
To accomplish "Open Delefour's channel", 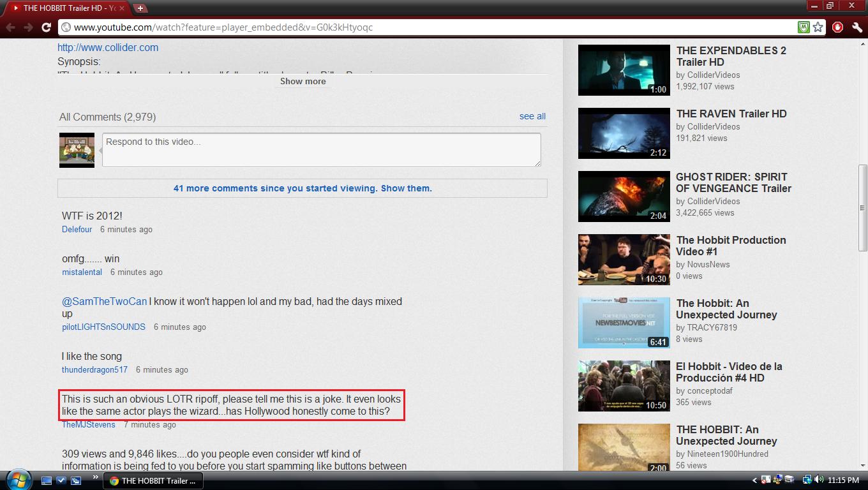I will (77, 229).
